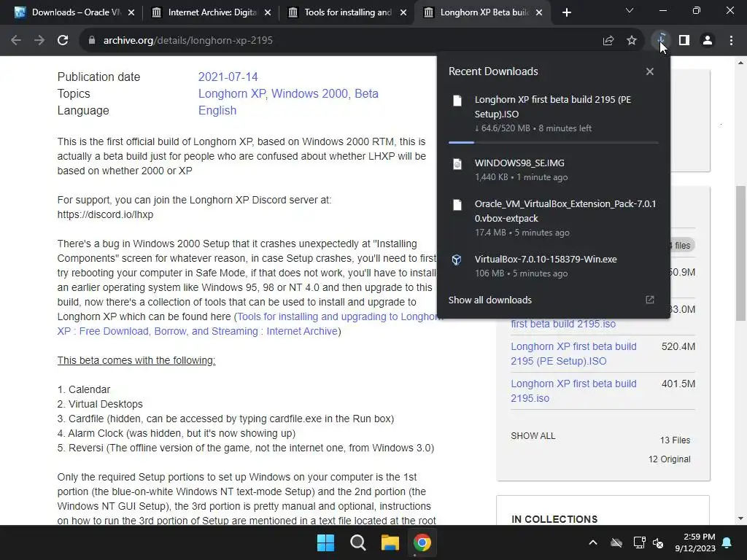
Task: Open the Longhorn XP topic link
Action: 232,93
